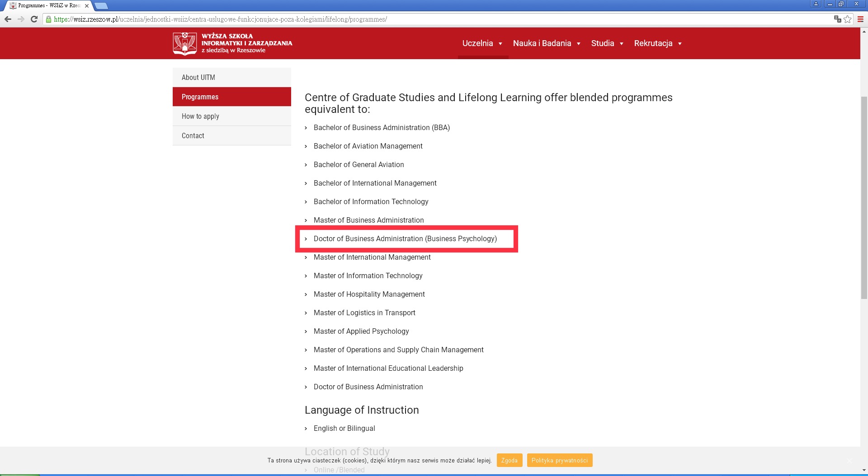Open the Chrome hamburger menu

click(860, 19)
